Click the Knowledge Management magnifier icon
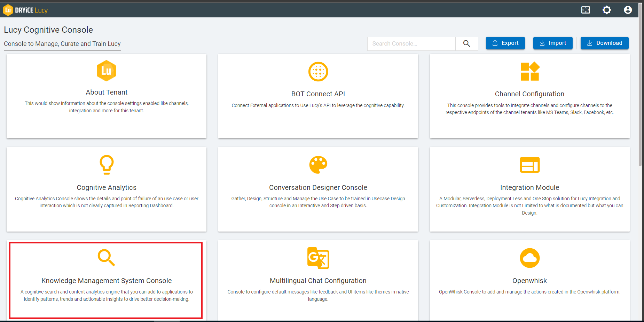Image resolution: width=644 pixels, height=322 pixels. 107,258
